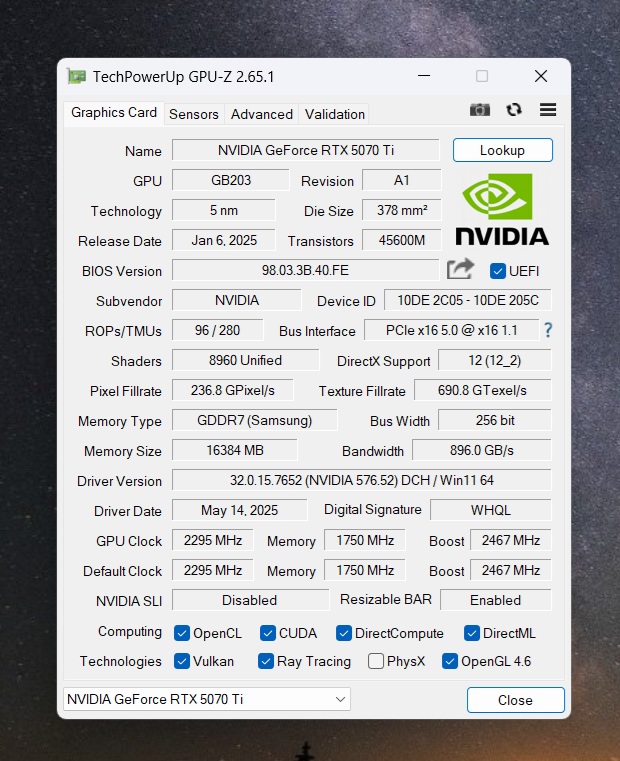This screenshot has height=761, width=620.
Task: Toggle the Vulkan checkbox
Action: [x=182, y=661]
